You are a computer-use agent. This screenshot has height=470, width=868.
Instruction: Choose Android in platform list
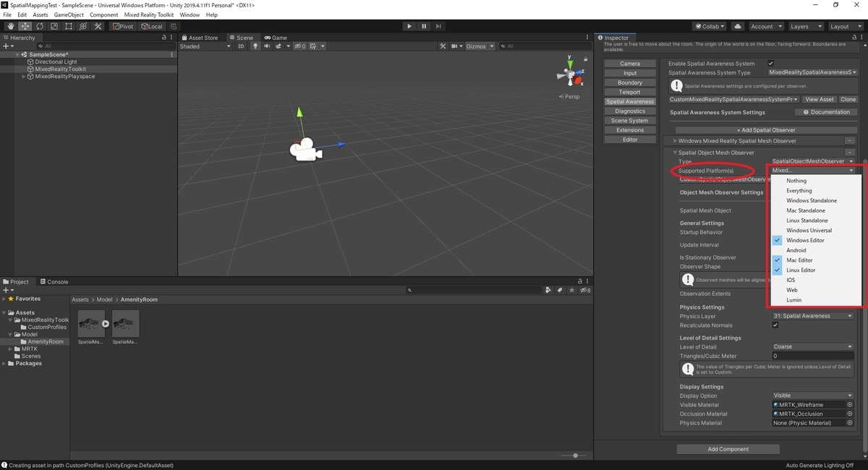pos(816,250)
